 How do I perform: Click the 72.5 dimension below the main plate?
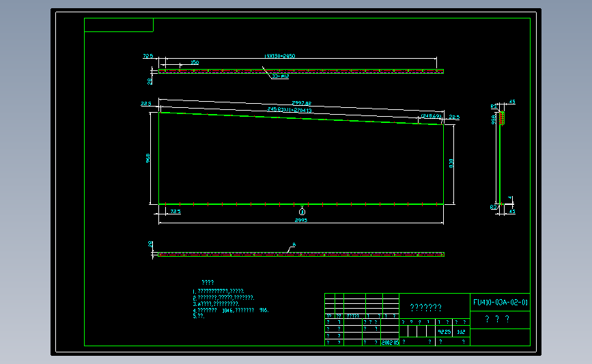175,212
